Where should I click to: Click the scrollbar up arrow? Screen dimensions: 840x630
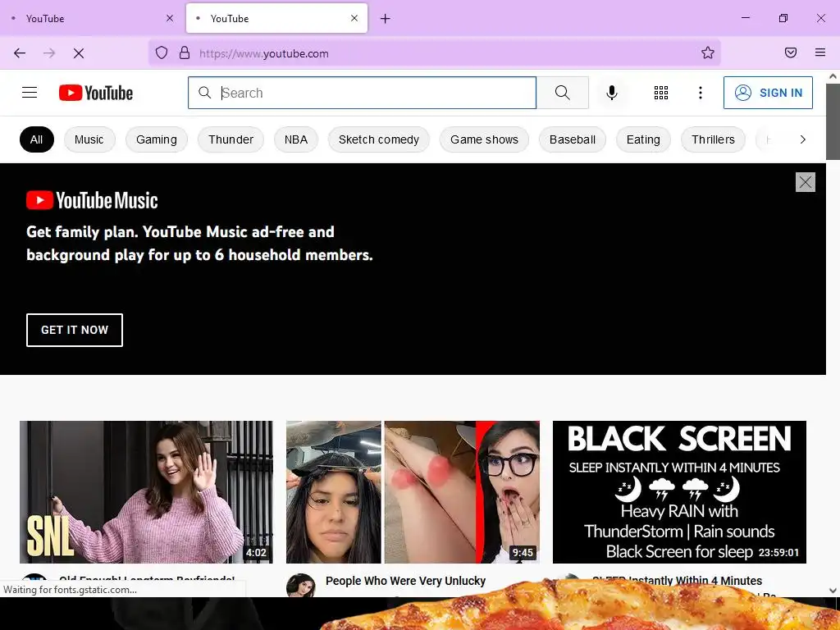(x=833, y=76)
